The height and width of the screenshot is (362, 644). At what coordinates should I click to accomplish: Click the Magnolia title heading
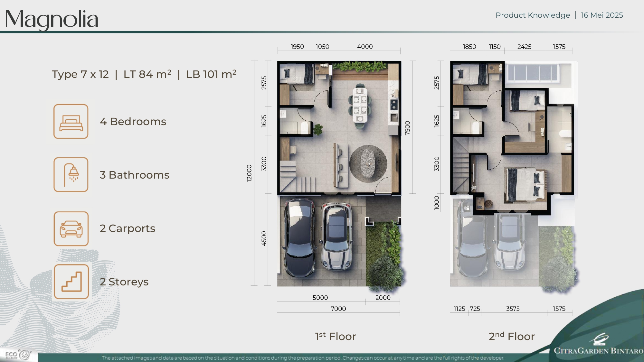[52, 19]
